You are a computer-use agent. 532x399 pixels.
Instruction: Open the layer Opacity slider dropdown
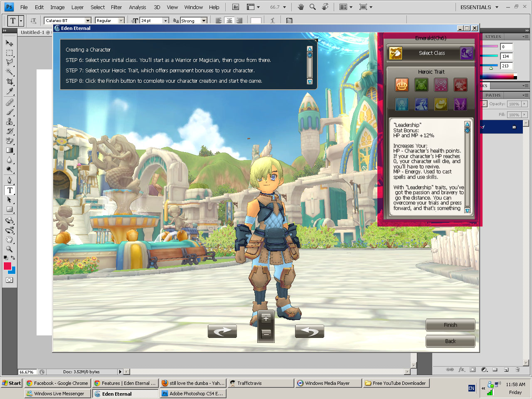(x=525, y=104)
